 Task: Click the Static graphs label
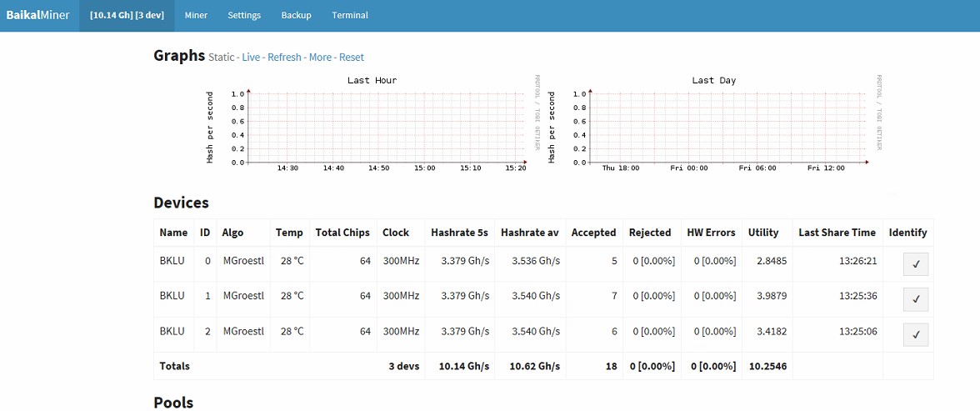(222, 58)
